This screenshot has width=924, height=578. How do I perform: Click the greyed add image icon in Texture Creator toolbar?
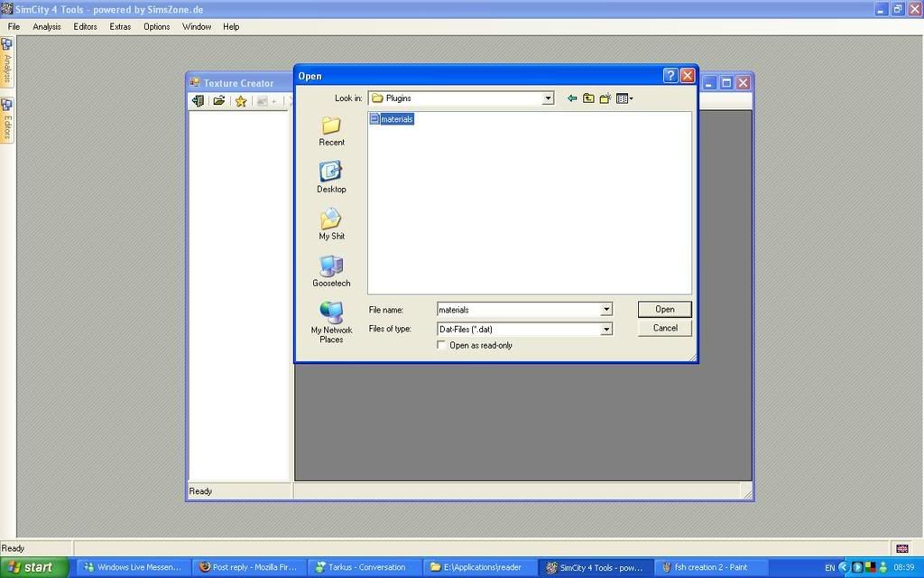pyautogui.click(x=263, y=101)
